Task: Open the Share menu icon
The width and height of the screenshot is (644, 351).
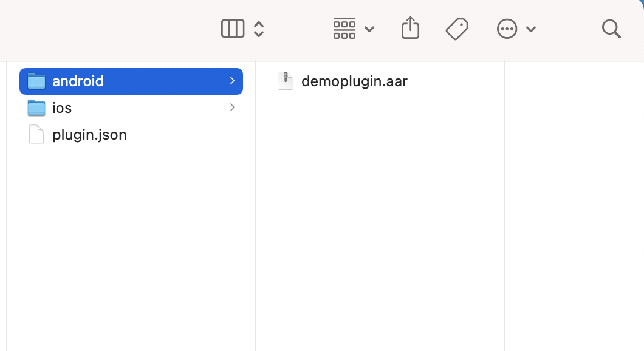Action: [410, 28]
